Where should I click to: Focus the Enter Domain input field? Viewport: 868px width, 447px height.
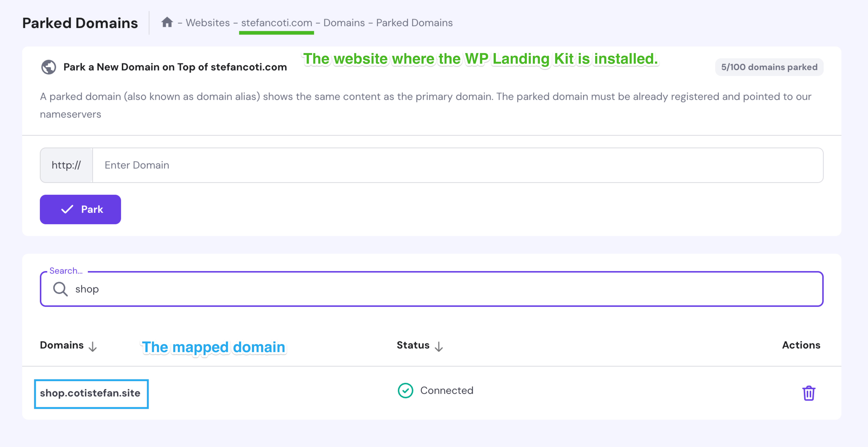click(303, 165)
